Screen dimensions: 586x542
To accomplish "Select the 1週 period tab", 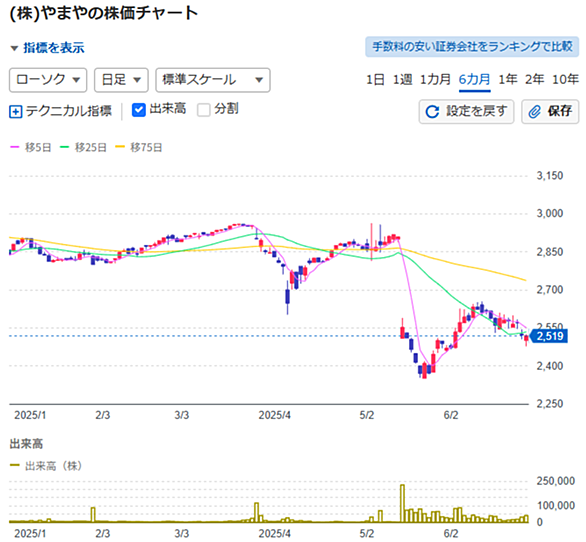I will [x=403, y=79].
